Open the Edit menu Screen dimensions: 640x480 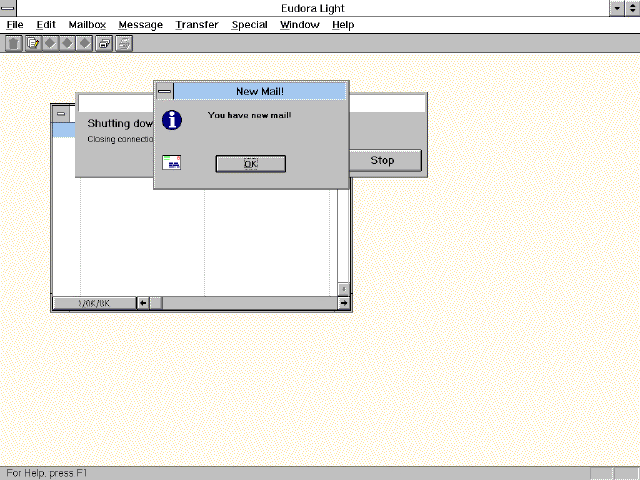pos(46,25)
